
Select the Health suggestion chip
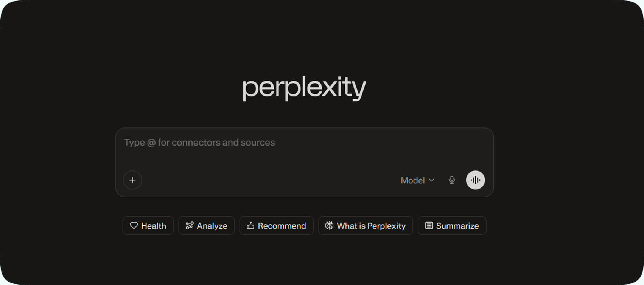point(148,226)
